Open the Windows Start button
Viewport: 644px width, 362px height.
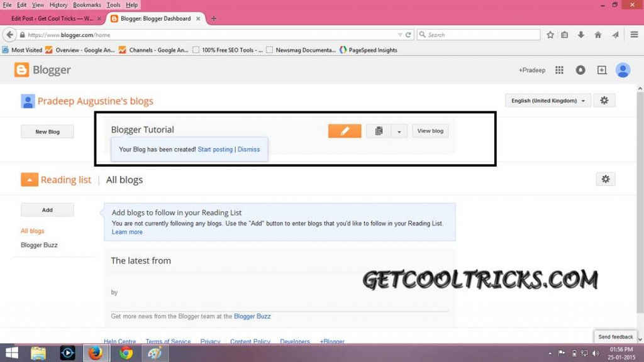tap(12, 353)
